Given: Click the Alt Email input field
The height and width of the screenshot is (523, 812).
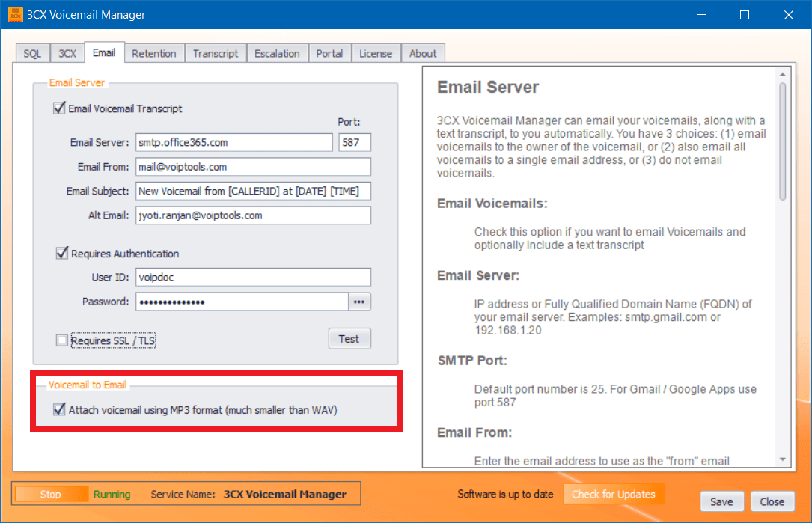Looking at the screenshot, I should pyautogui.click(x=253, y=215).
